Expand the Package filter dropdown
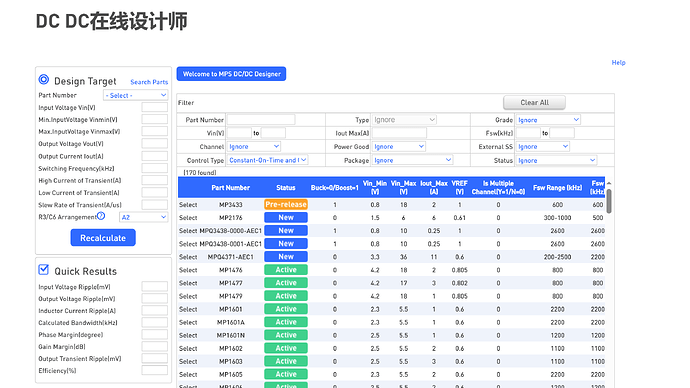Screen dimensions: 690x388 point(412,160)
